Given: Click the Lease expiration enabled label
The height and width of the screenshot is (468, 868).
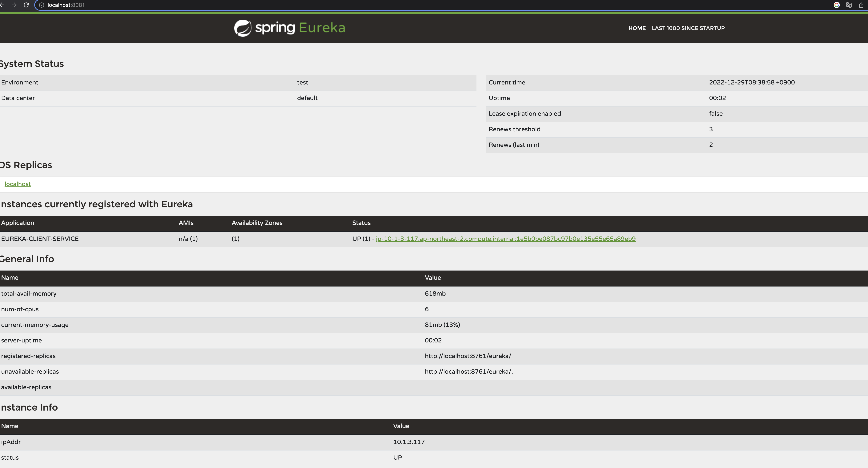Looking at the screenshot, I should coord(525,113).
